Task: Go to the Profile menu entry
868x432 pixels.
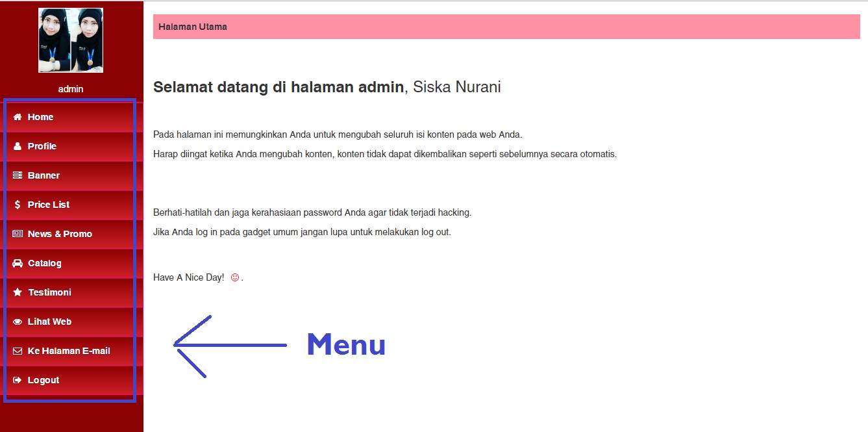Action: [42, 146]
